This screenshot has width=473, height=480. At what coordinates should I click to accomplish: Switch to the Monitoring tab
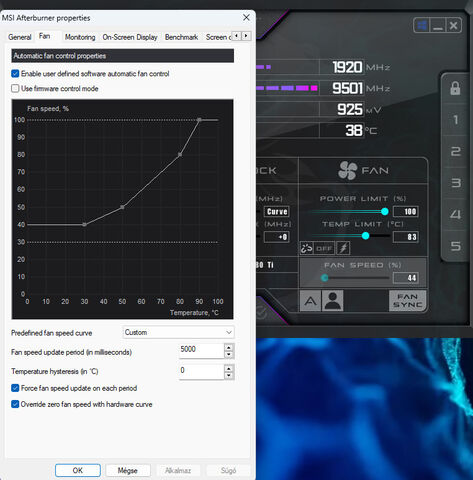coord(80,37)
